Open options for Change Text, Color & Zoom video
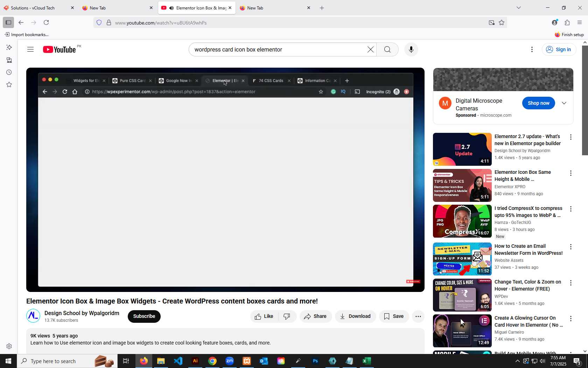Image resolution: width=588 pixels, height=368 pixels. 571,282
